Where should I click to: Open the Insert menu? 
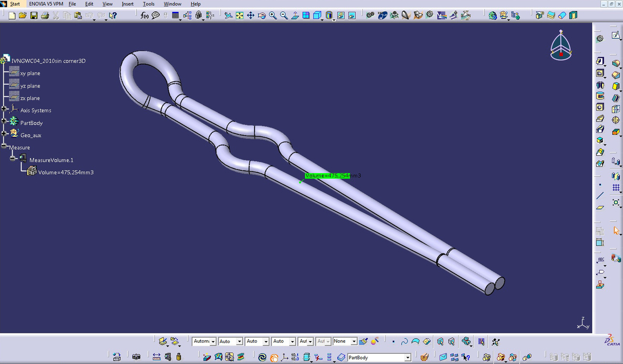pyautogui.click(x=128, y=4)
